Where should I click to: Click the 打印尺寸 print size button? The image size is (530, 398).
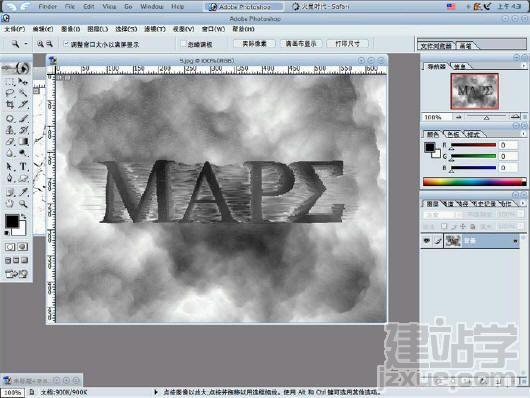(347, 44)
